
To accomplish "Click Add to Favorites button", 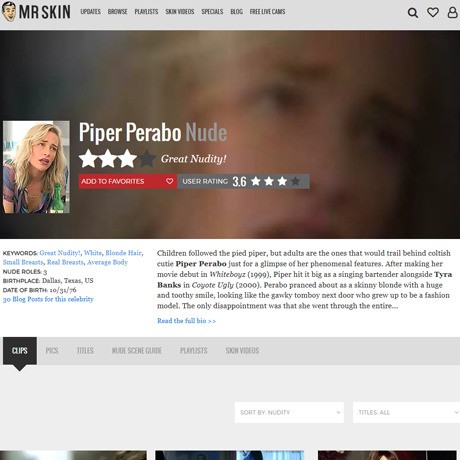I will tap(128, 181).
